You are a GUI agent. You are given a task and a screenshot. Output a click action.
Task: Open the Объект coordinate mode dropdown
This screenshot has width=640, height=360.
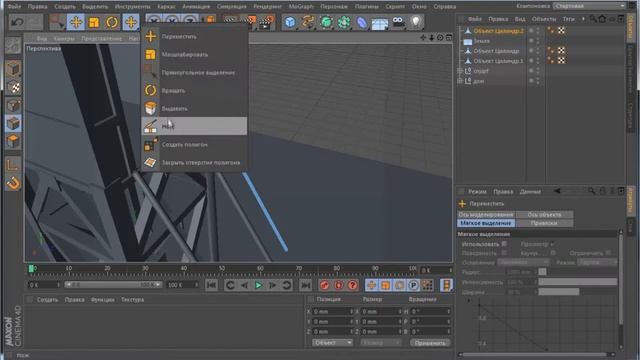(332, 342)
